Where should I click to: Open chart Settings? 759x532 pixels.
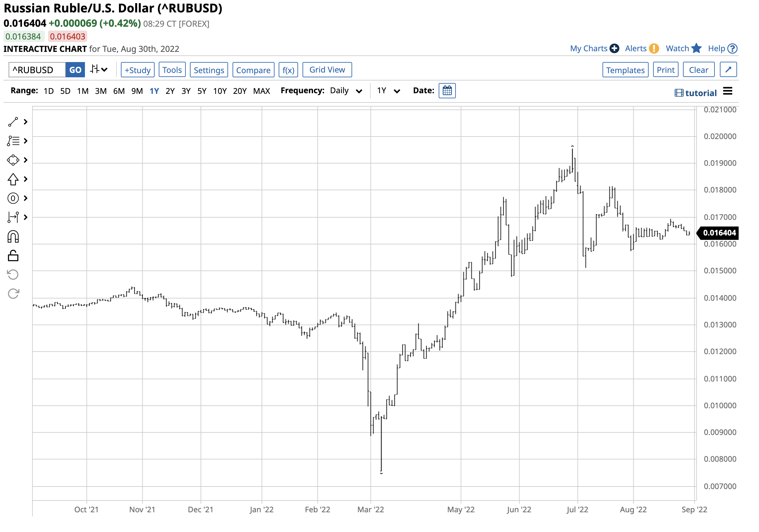[x=209, y=70]
